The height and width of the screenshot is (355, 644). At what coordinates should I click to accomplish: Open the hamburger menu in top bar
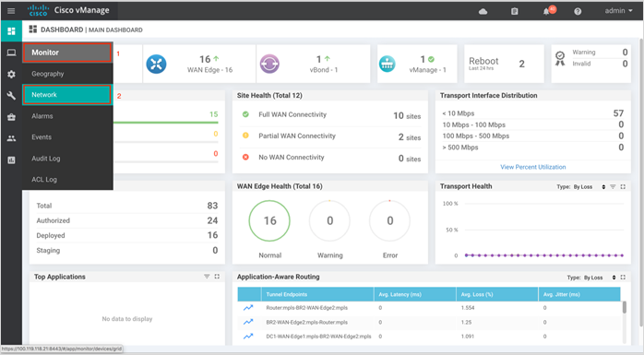[x=11, y=11]
